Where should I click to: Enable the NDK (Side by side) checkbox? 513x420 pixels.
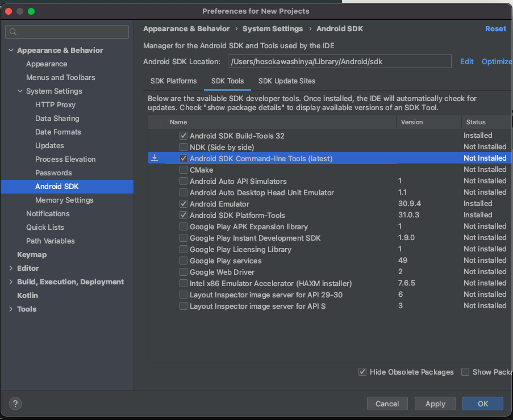coord(183,147)
